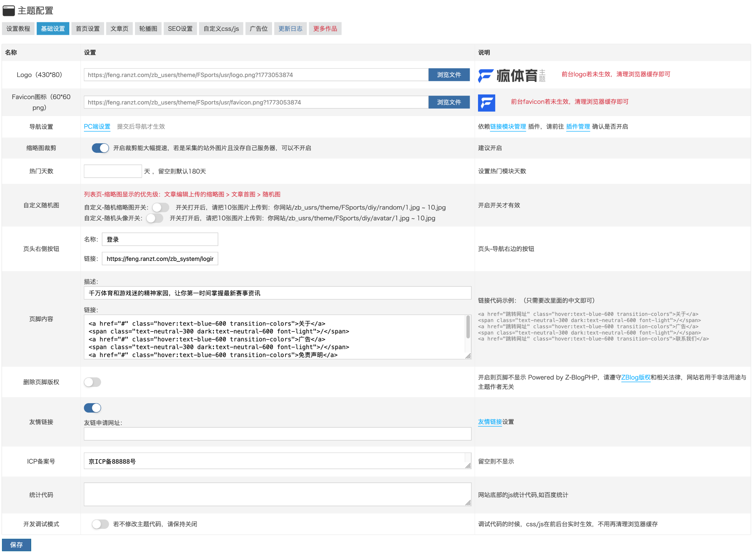The width and height of the screenshot is (755, 560).
Task: Click the logo preview image
Action: click(512, 75)
